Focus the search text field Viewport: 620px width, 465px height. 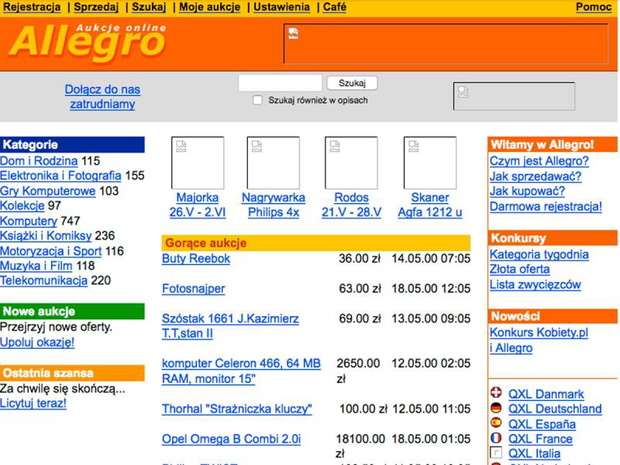click(280, 83)
